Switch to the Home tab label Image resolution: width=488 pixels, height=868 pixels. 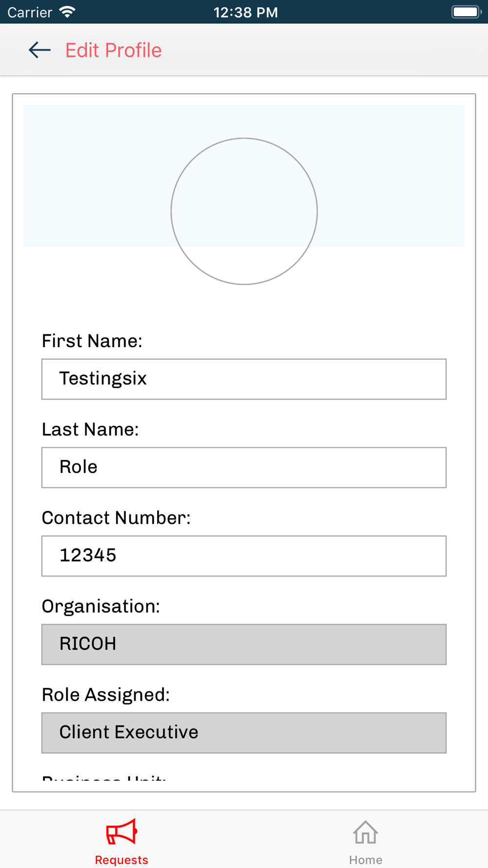pos(366,860)
